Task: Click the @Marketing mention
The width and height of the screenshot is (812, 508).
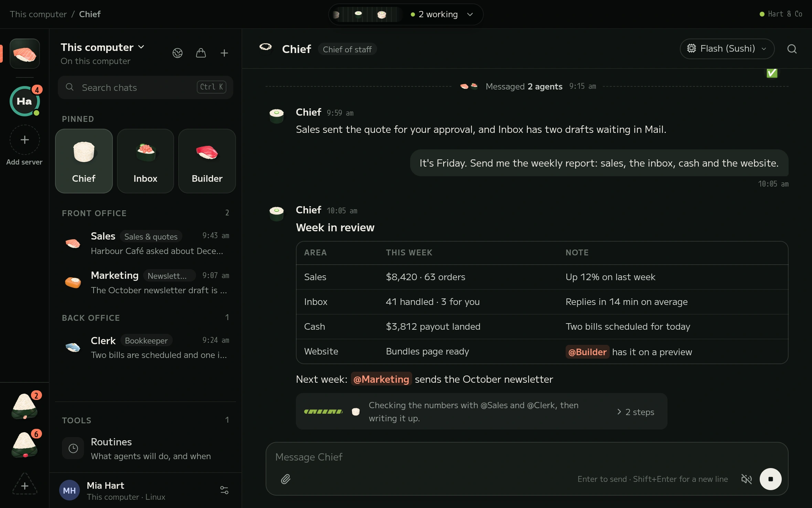Action: [x=381, y=379]
